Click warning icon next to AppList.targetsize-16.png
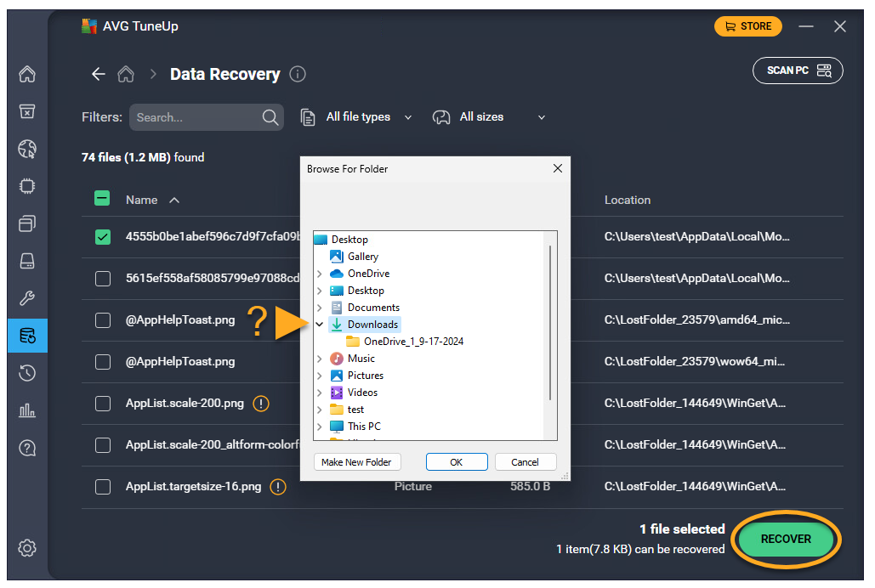 coord(278,487)
